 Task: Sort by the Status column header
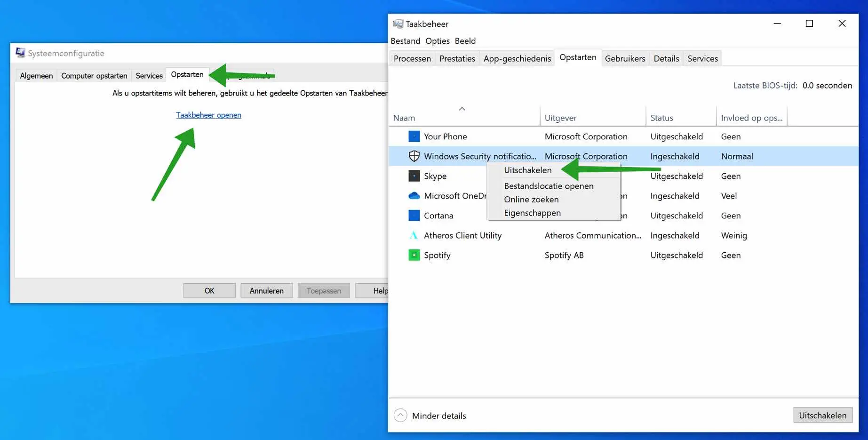click(x=681, y=118)
